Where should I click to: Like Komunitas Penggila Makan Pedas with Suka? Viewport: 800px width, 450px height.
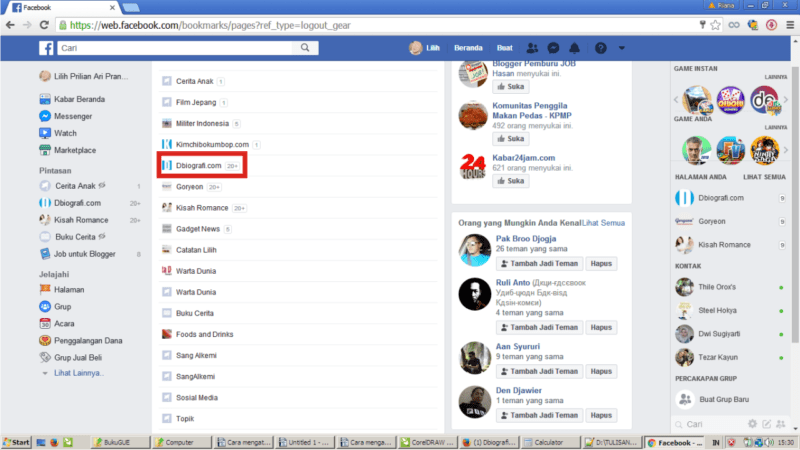(511, 138)
